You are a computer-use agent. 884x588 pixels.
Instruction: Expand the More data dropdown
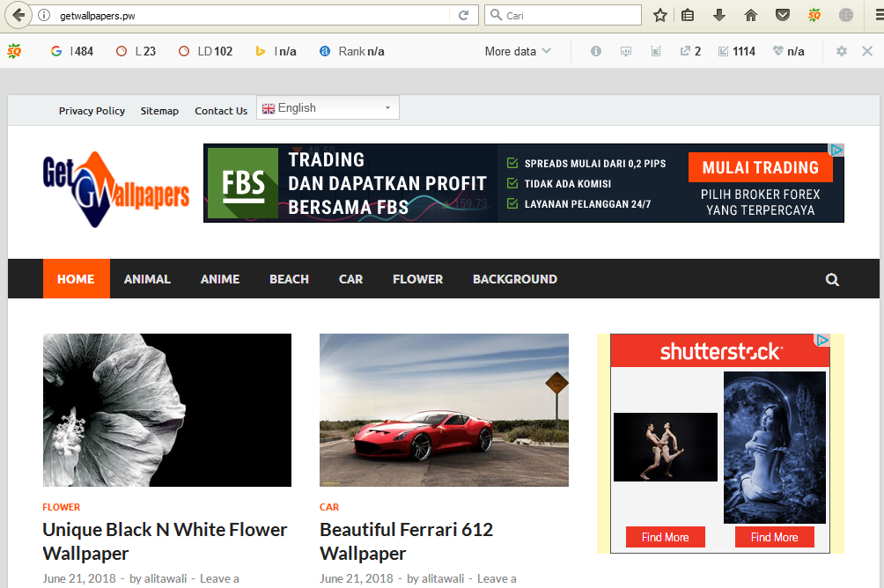pos(518,51)
